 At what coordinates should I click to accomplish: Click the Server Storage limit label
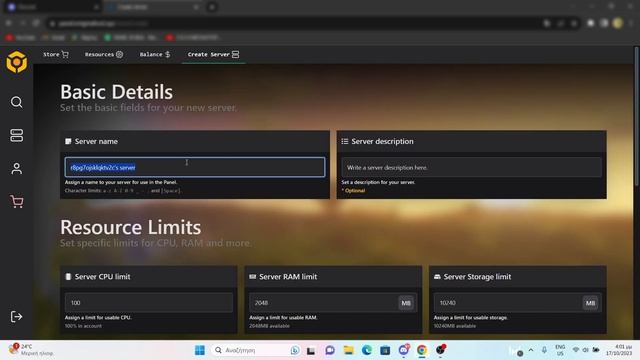(x=477, y=277)
